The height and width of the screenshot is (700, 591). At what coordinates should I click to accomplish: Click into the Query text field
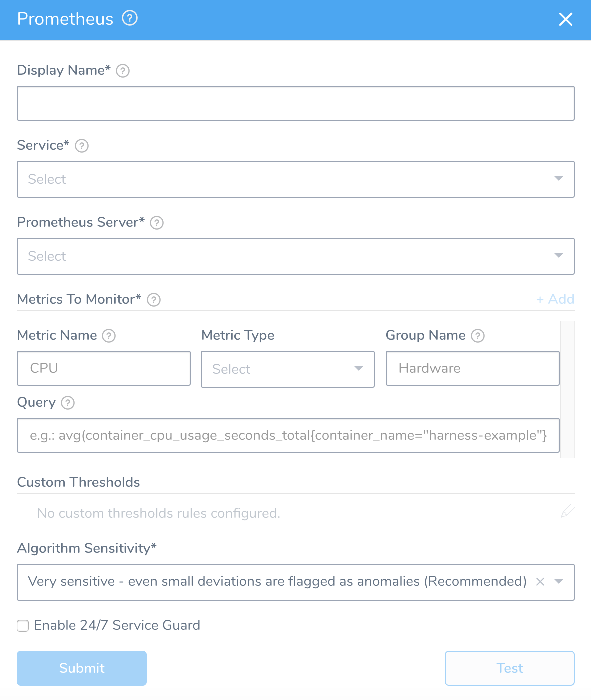tap(288, 435)
